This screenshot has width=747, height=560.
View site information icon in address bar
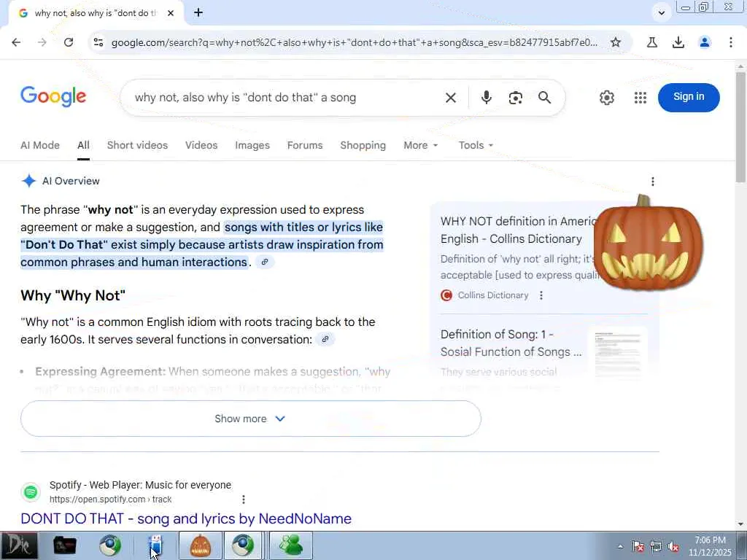pyautogui.click(x=98, y=42)
